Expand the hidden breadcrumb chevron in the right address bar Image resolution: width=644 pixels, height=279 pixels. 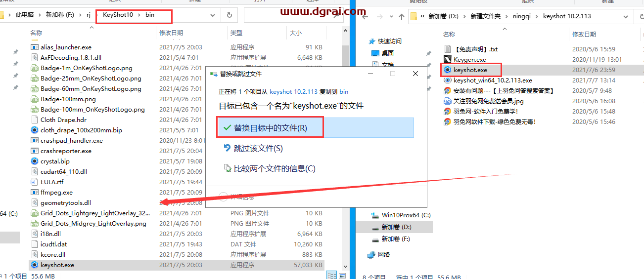[423, 16]
